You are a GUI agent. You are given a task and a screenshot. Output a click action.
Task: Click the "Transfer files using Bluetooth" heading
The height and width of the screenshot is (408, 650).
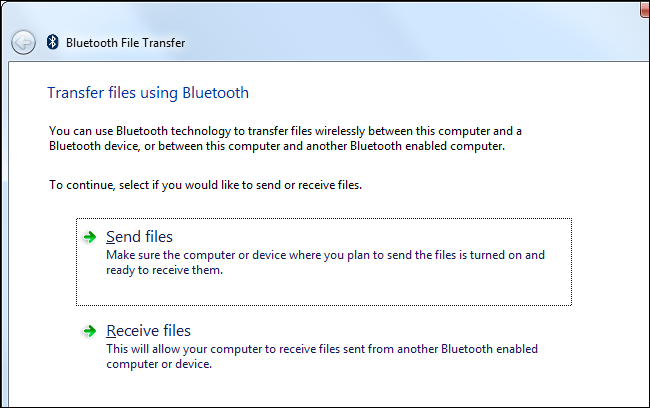pyautogui.click(x=148, y=93)
